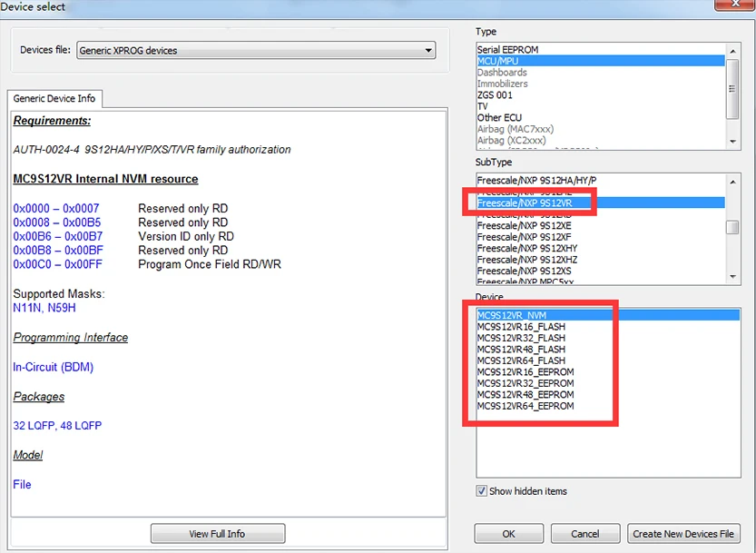Select MC9S12VR64_FLASH device

click(x=608, y=360)
